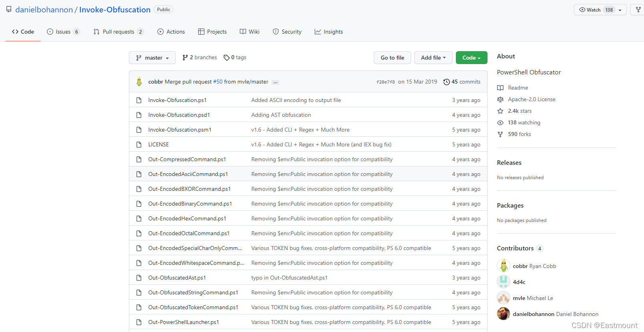Open the Contributors heading link
The height and width of the screenshot is (332, 644).
point(520,248)
